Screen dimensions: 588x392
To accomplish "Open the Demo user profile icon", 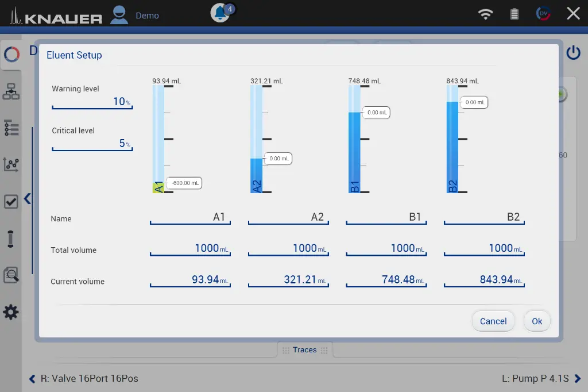I will [119, 15].
